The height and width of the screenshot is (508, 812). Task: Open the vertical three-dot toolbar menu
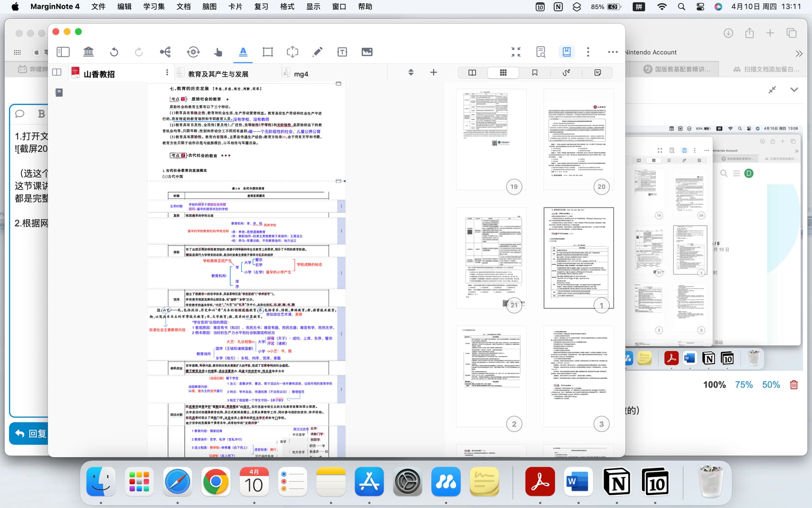(588, 52)
